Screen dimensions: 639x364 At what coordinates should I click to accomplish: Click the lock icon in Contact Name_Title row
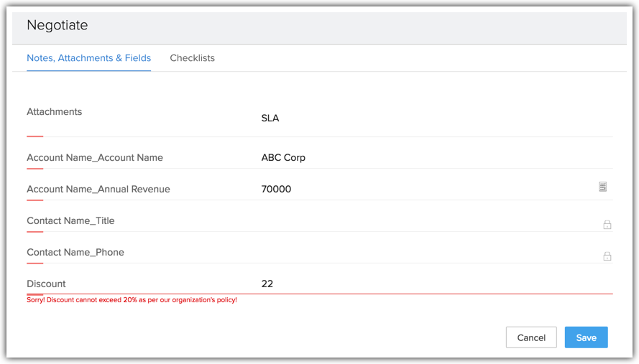(607, 225)
